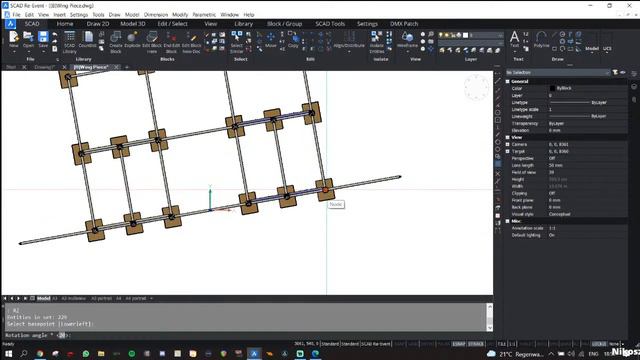Click the redo arrow icon

(x=55, y=42)
